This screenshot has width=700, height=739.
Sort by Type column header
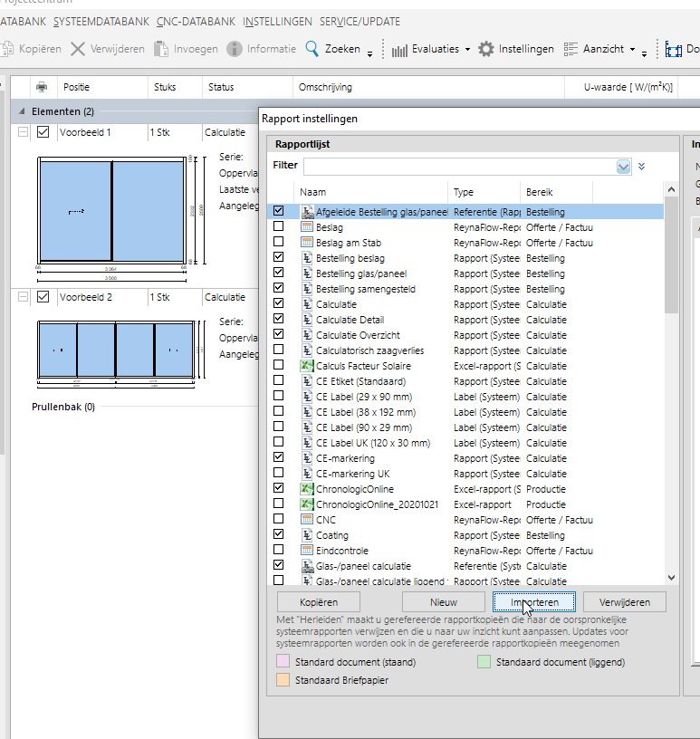(x=484, y=192)
